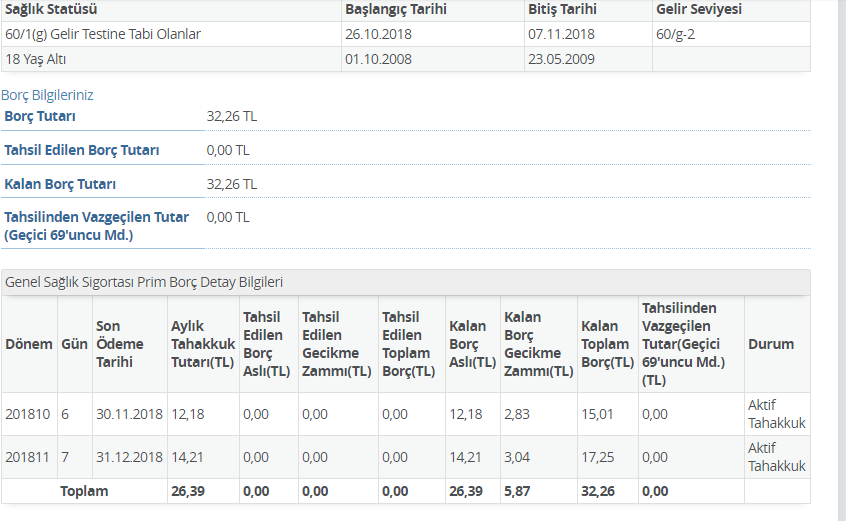Click the 201811 period cell
846x521 pixels.
[28, 457]
